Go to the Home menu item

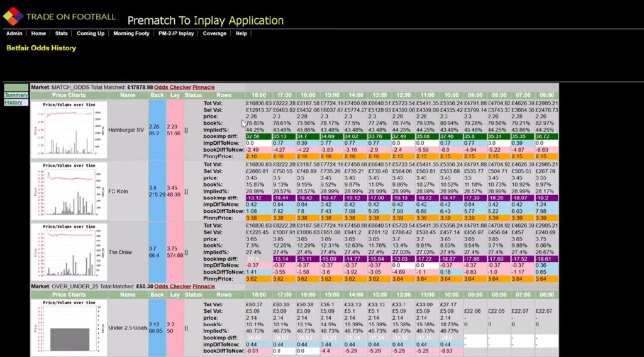(x=38, y=34)
